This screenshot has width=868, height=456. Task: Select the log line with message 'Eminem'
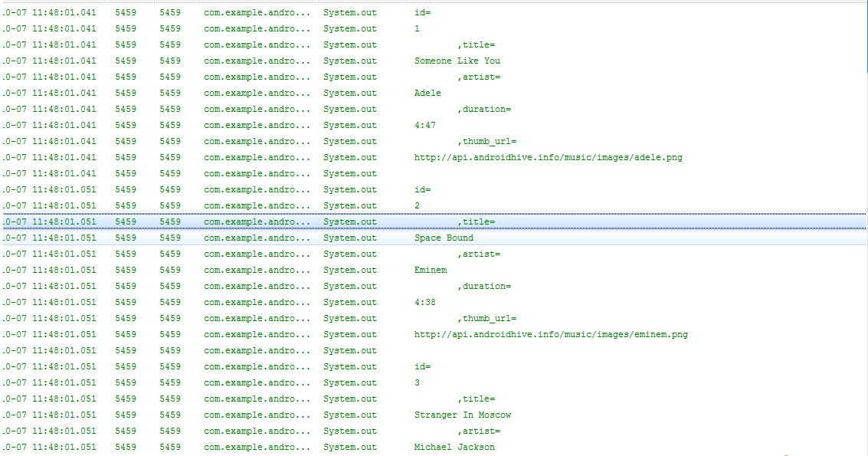pos(434,270)
